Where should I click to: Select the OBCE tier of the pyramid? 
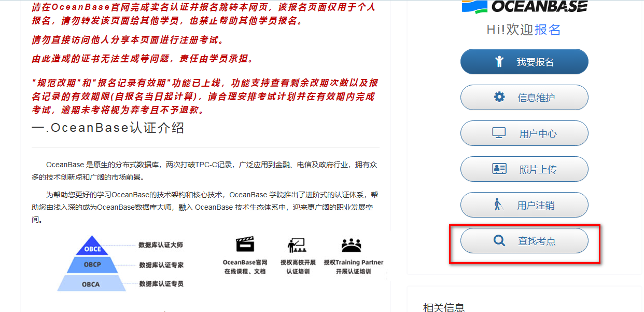pyautogui.click(x=93, y=248)
